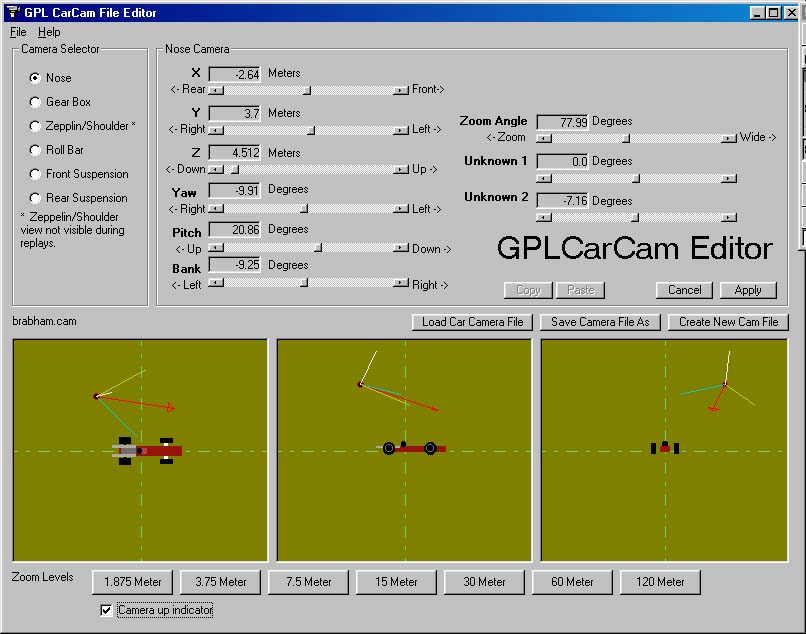The image size is (806, 634).
Task: Set zoom level to 15 Meter
Action: pos(397,582)
